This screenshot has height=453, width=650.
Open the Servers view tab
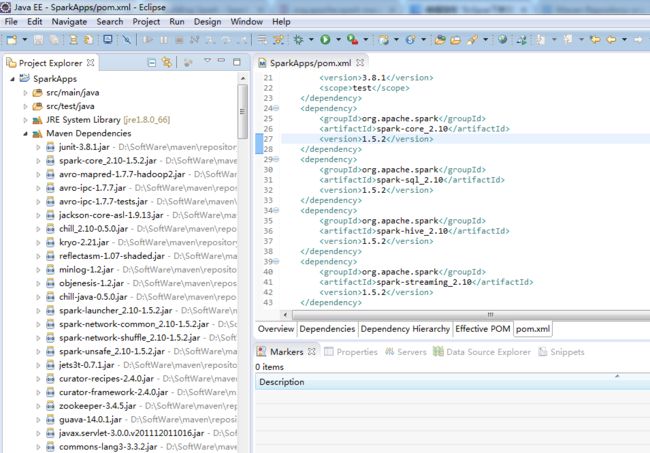tap(406, 352)
